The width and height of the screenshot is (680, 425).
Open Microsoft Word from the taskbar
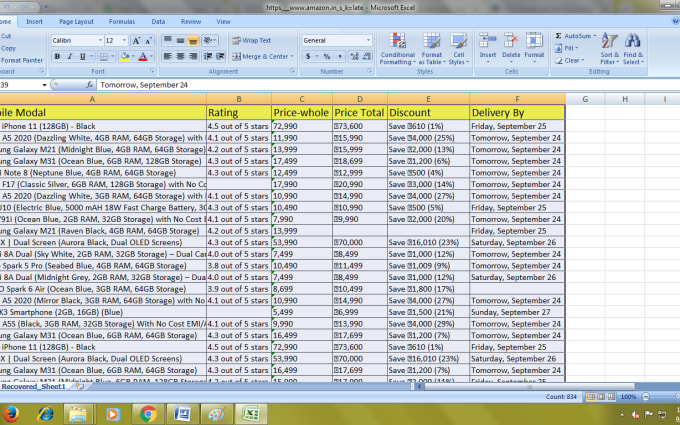pyautogui.click(x=182, y=414)
